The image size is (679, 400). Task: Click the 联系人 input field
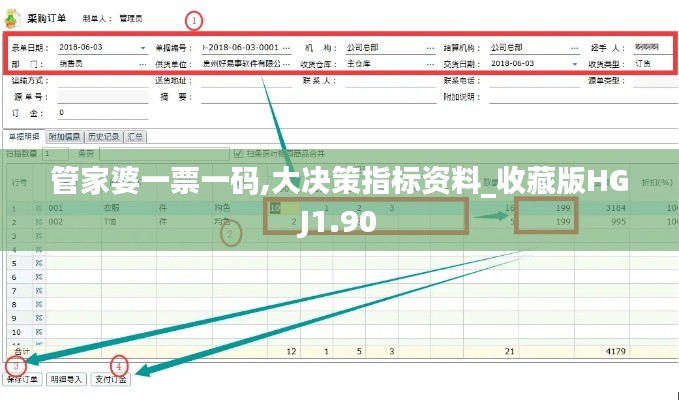click(x=391, y=81)
